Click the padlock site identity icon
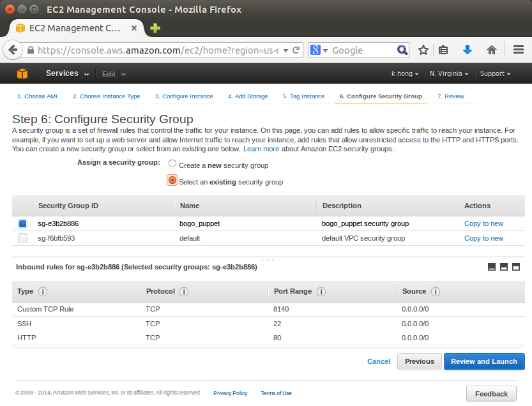 31,50
